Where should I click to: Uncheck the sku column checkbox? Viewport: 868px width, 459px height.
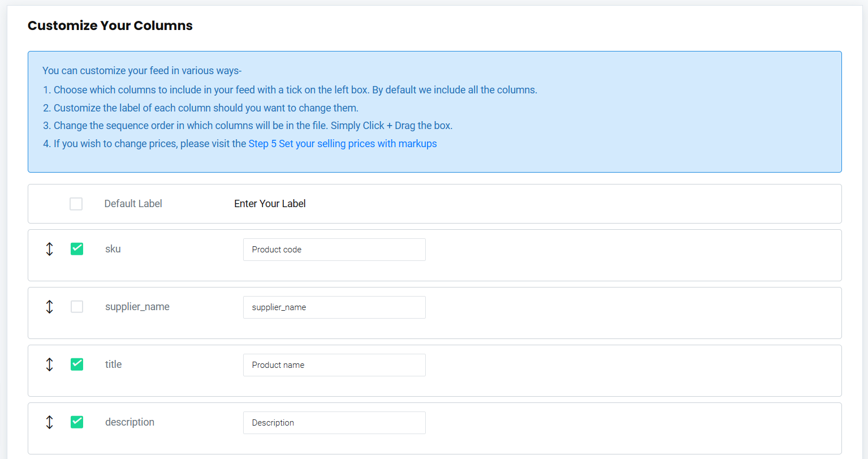point(77,249)
